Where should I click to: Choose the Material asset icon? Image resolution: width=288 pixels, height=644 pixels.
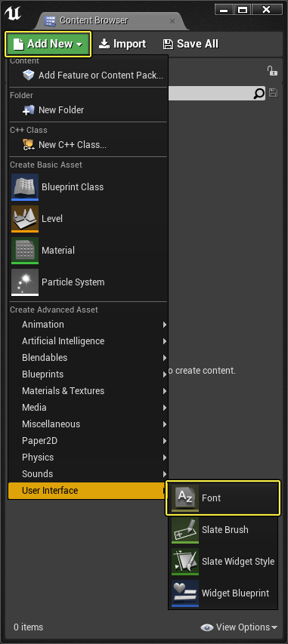[25, 251]
